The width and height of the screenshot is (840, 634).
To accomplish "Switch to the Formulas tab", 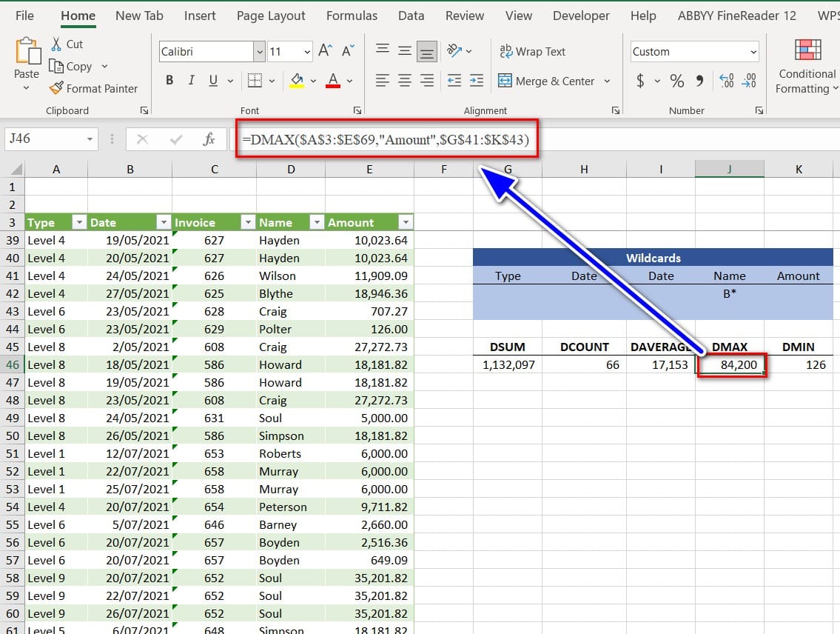I will click(x=352, y=16).
